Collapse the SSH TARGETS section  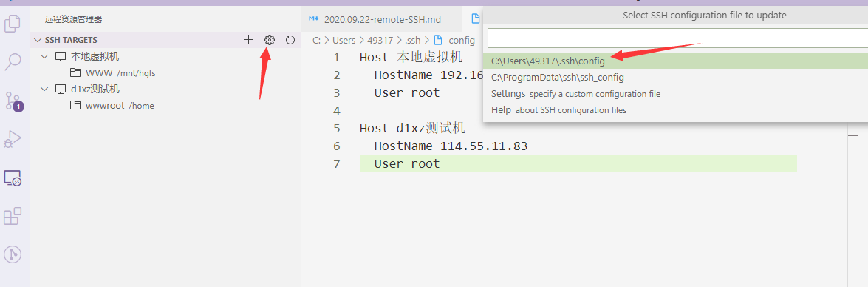click(38, 40)
